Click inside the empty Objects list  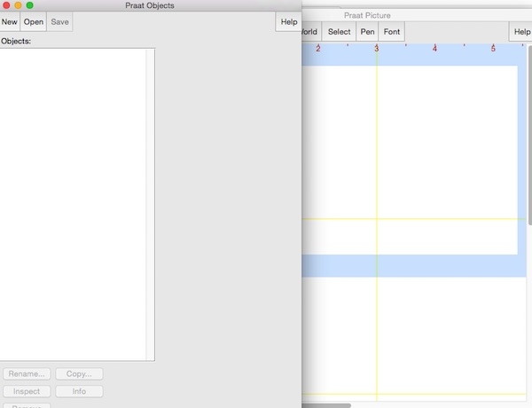pyautogui.click(x=73, y=204)
